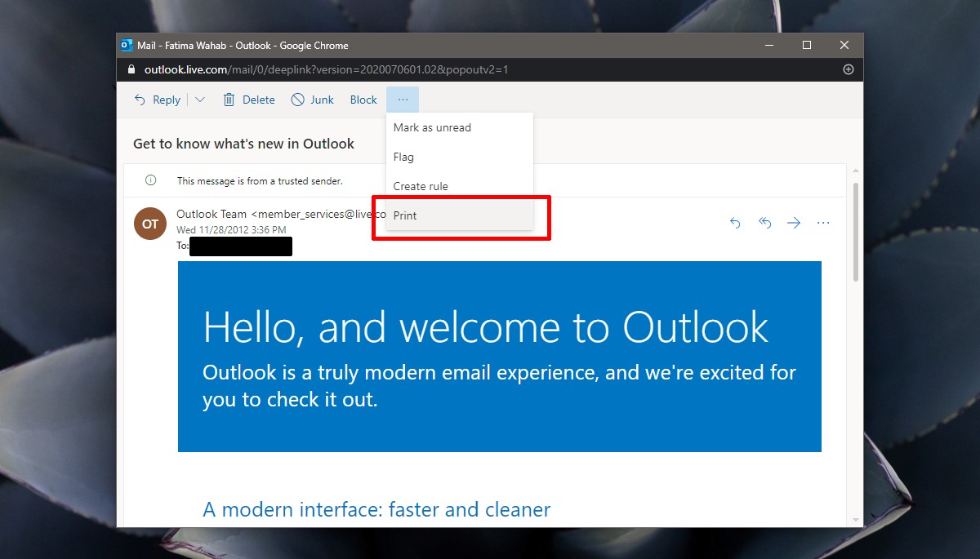Click the site security padlock in the address bar
Viewport: 980px width, 559px height.
coord(131,69)
